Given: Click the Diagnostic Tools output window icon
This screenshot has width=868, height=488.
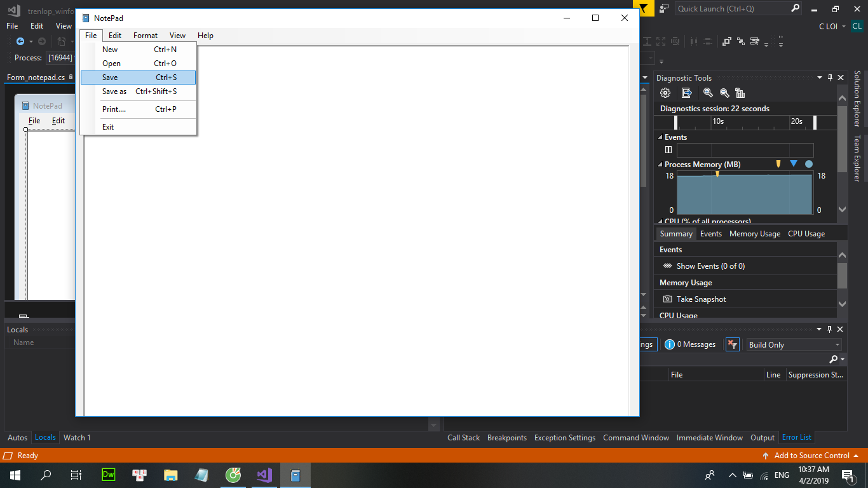Looking at the screenshot, I should 686,93.
